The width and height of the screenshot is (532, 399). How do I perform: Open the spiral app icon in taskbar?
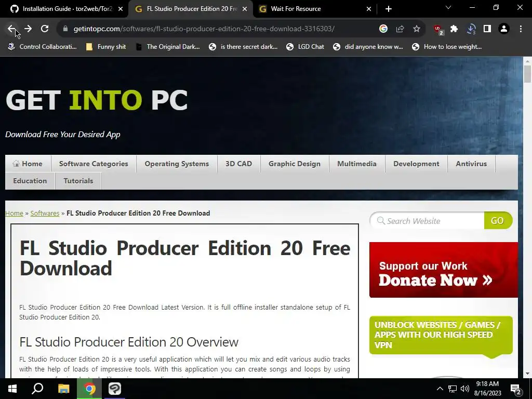click(x=115, y=389)
